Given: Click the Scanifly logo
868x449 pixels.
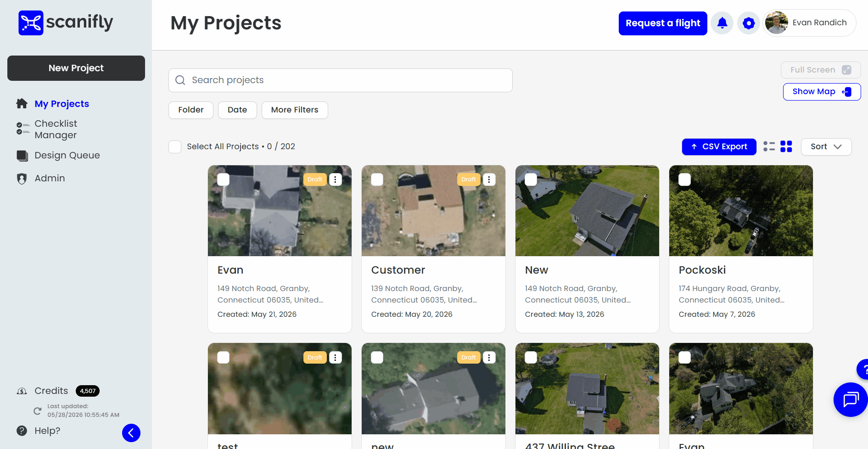Looking at the screenshot, I should pyautogui.click(x=66, y=22).
